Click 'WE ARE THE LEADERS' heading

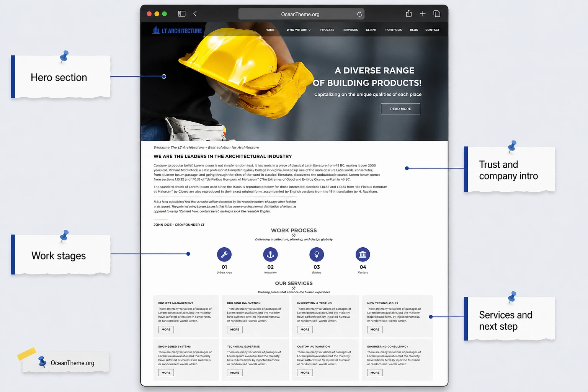(223, 156)
